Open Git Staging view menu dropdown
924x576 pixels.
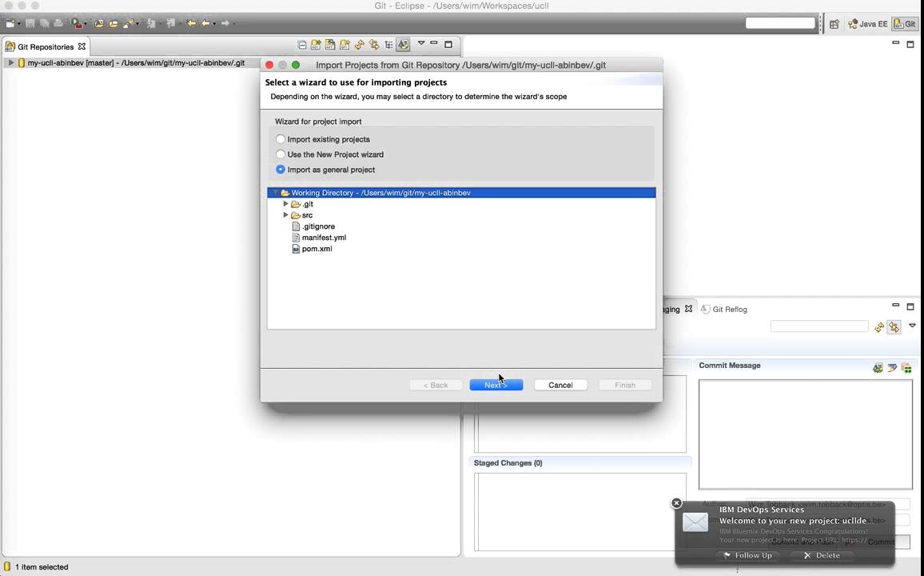click(x=912, y=326)
